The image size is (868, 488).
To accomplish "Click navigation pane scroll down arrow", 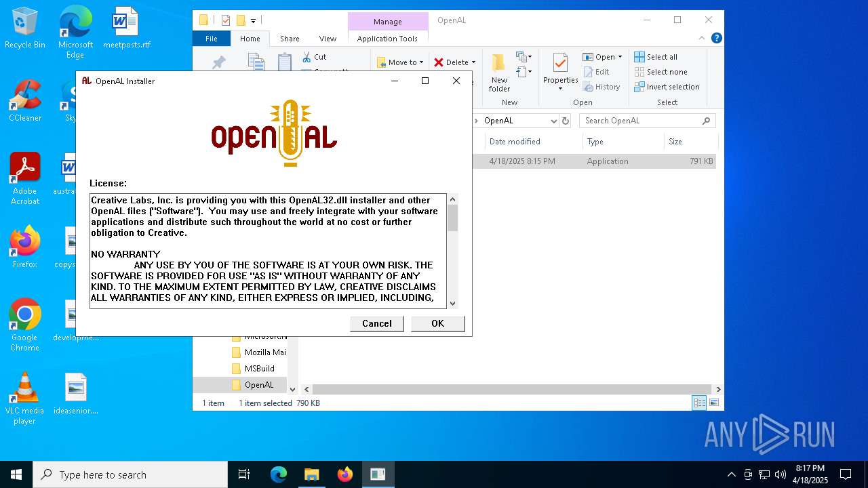I will 293,389.
